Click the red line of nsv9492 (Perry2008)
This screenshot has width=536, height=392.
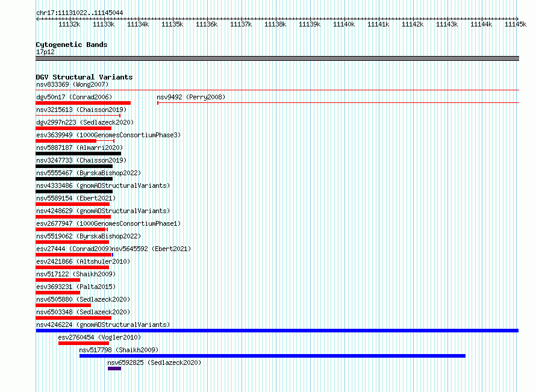tap(338, 102)
